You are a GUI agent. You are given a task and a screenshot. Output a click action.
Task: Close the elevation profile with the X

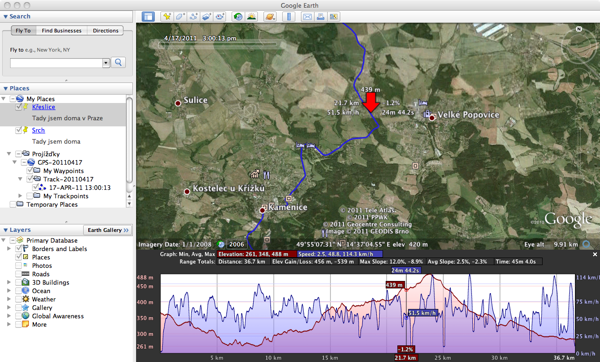pos(595,254)
